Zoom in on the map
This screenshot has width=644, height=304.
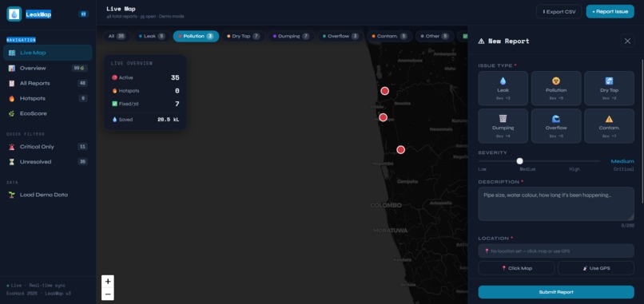coord(108,282)
